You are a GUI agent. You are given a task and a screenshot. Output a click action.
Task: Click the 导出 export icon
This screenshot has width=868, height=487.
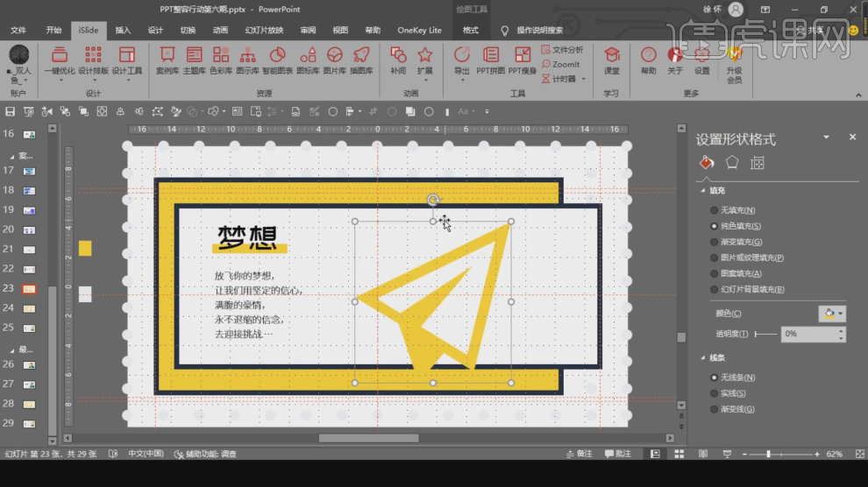(462, 60)
